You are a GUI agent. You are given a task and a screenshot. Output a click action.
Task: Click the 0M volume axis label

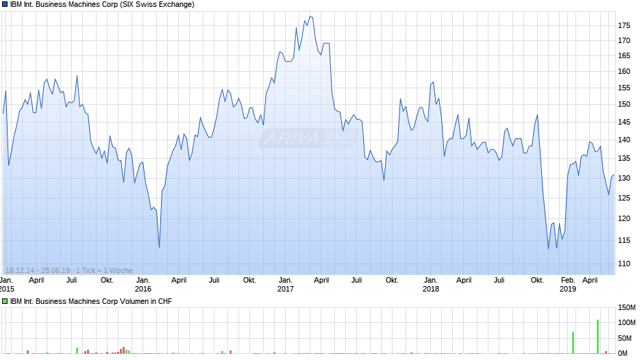tap(623, 353)
